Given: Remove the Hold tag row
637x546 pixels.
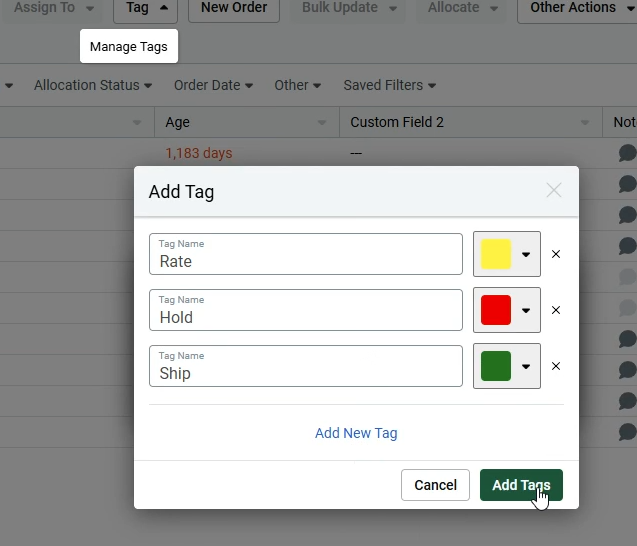Looking at the screenshot, I should (556, 310).
